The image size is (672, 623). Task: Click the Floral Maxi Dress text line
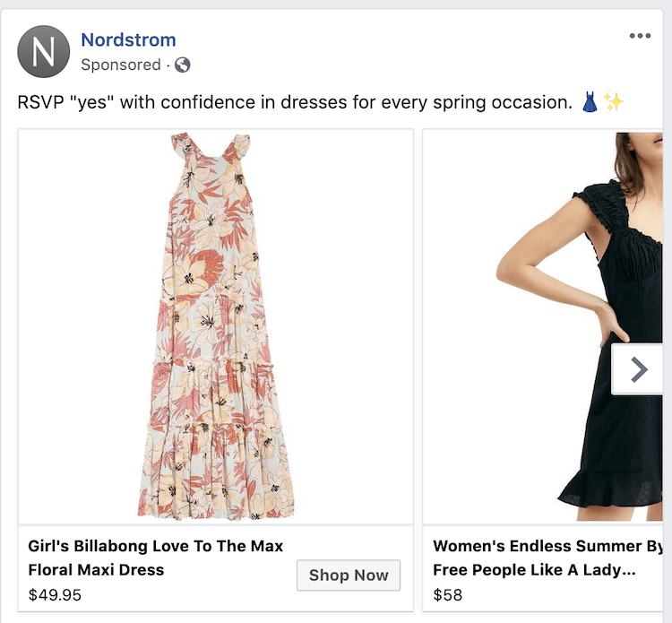pos(96,570)
